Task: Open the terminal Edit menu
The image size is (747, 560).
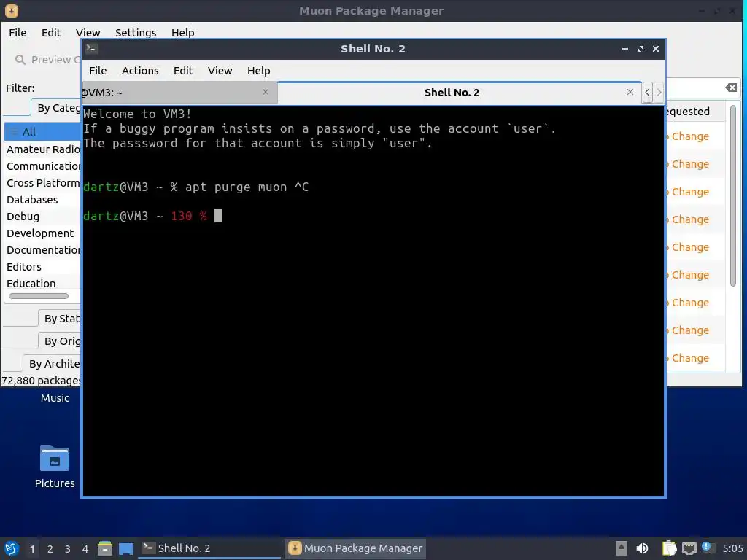Action: (183, 71)
